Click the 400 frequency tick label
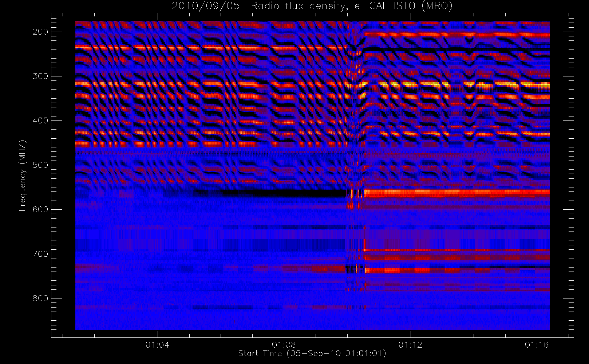Screen dimensions: 589x364 pos(40,120)
